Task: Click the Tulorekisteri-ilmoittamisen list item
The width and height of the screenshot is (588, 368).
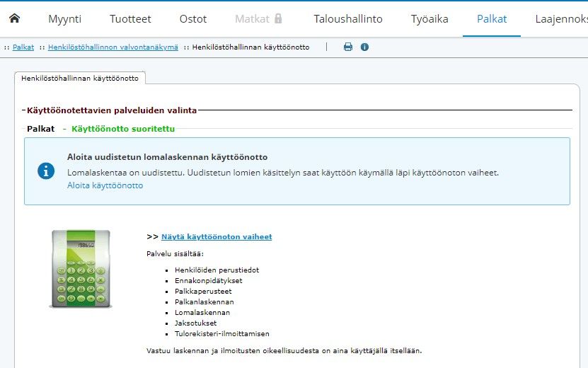Action: click(222, 333)
